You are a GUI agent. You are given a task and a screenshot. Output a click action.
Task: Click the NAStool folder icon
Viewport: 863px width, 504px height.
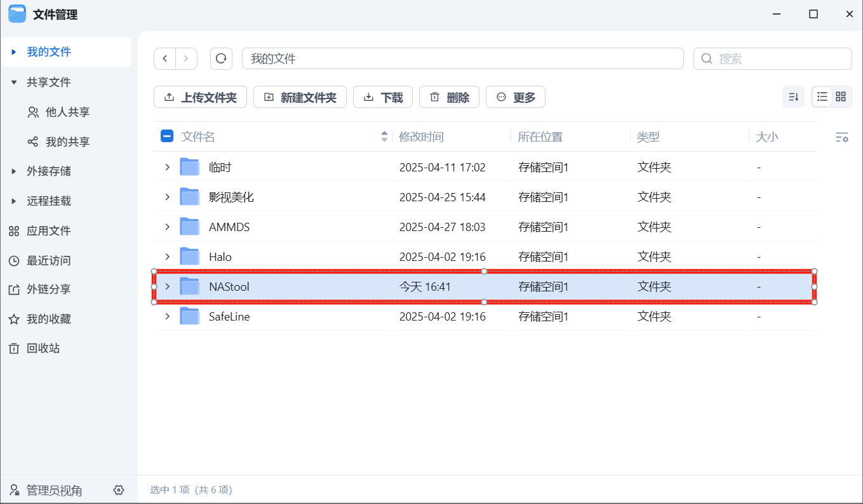[190, 286]
